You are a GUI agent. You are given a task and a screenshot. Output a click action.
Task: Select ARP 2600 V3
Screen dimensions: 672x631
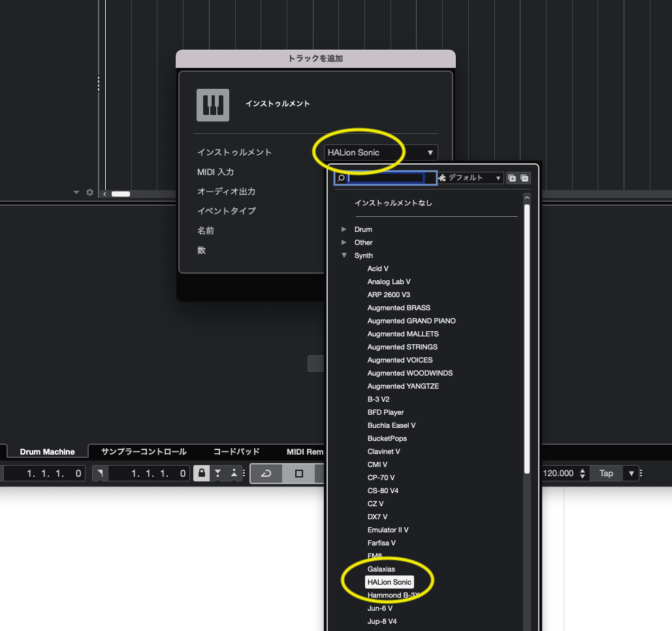389,295
